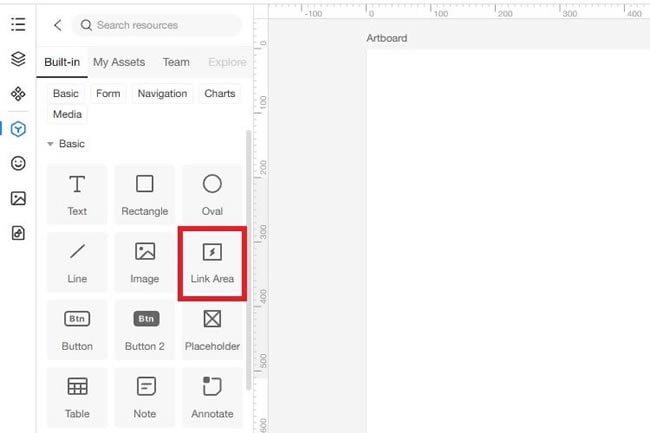Viewport: 650px width, 433px height.
Task: Open the linked page sidebar icon
Action: (x=18, y=233)
